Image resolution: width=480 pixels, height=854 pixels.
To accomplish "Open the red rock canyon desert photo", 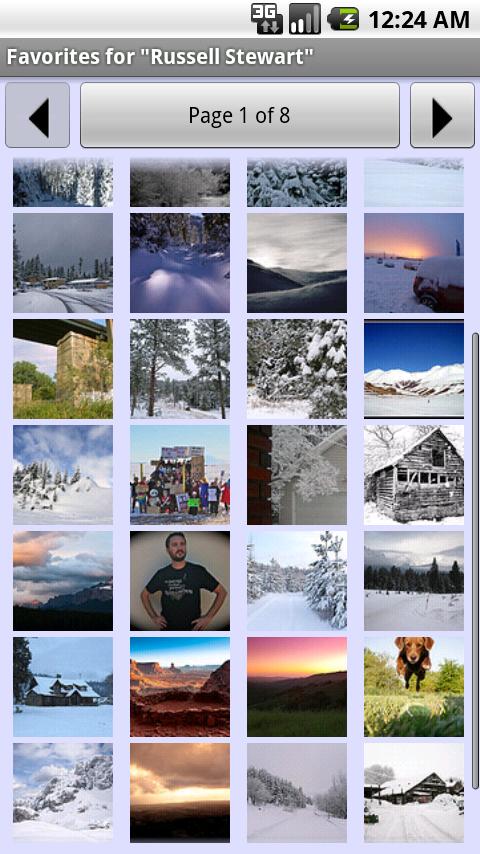I will pyautogui.click(x=180, y=687).
